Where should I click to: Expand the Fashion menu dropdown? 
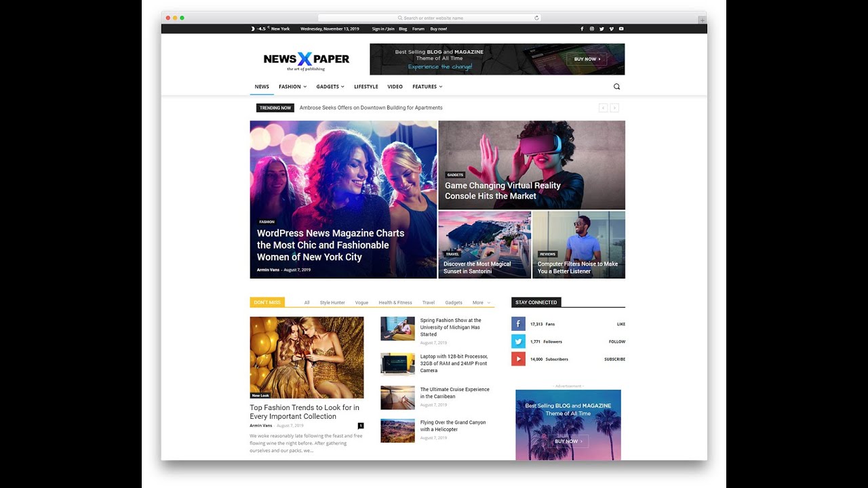pos(292,87)
